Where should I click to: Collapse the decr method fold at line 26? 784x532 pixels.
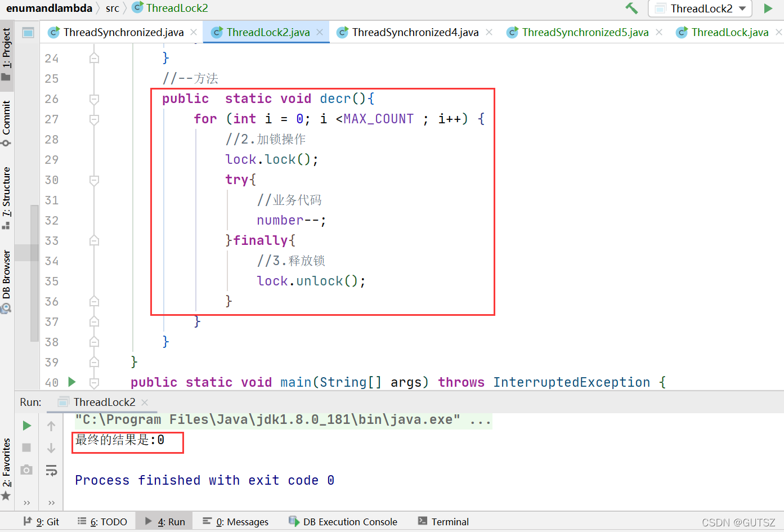[95, 99]
